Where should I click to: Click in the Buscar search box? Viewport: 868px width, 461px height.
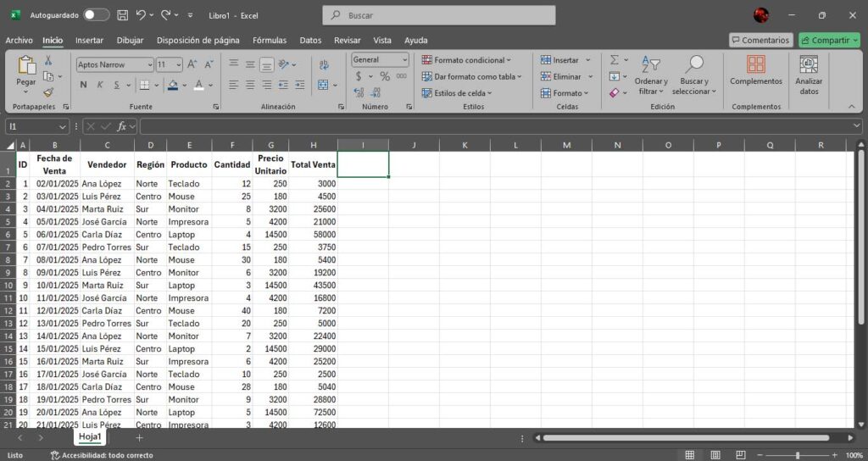tap(438, 15)
